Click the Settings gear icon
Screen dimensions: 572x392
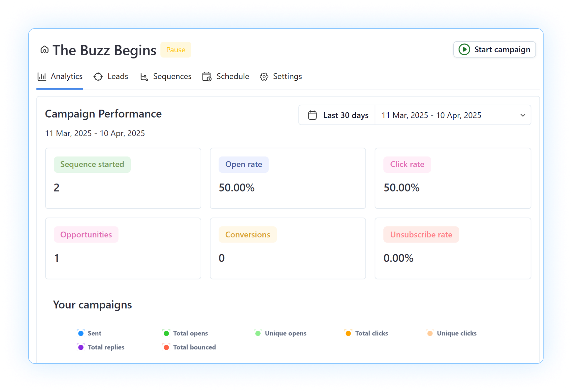coord(264,77)
